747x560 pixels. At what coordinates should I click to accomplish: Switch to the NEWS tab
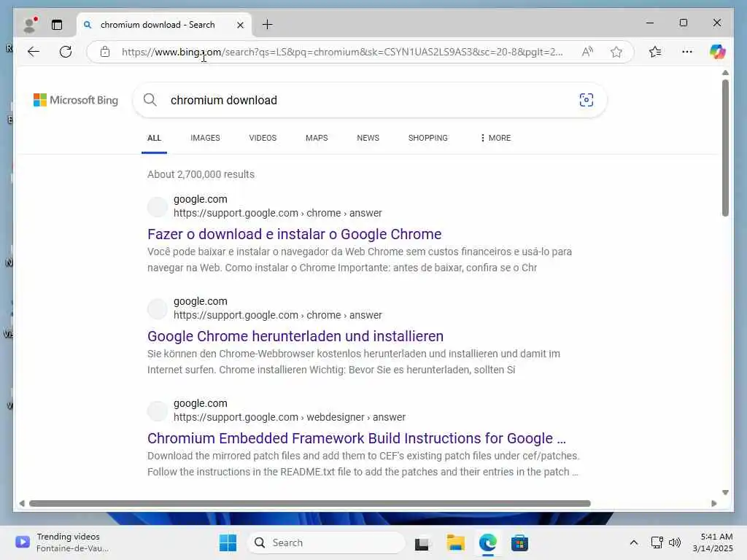(368, 138)
